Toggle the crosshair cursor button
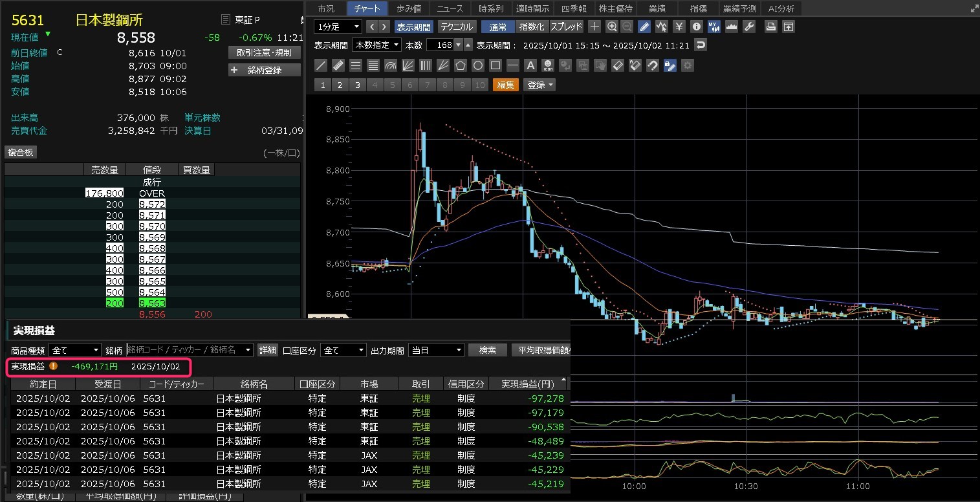 [594, 27]
